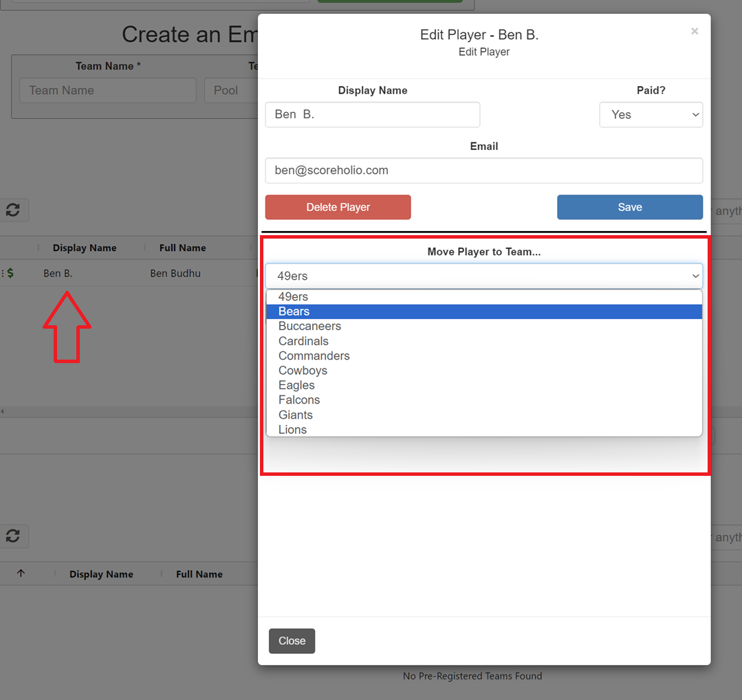The width and height of the screenshot is (742, 700).
Task: Focus the Email input field
Action: pyautogui.click(x=483, y=171)
